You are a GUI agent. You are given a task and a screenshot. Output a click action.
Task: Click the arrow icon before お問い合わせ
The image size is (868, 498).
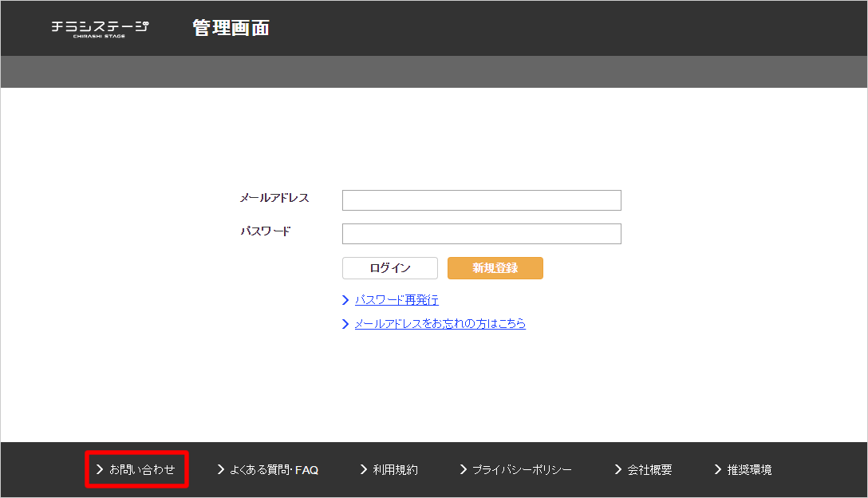click(100, 469)
